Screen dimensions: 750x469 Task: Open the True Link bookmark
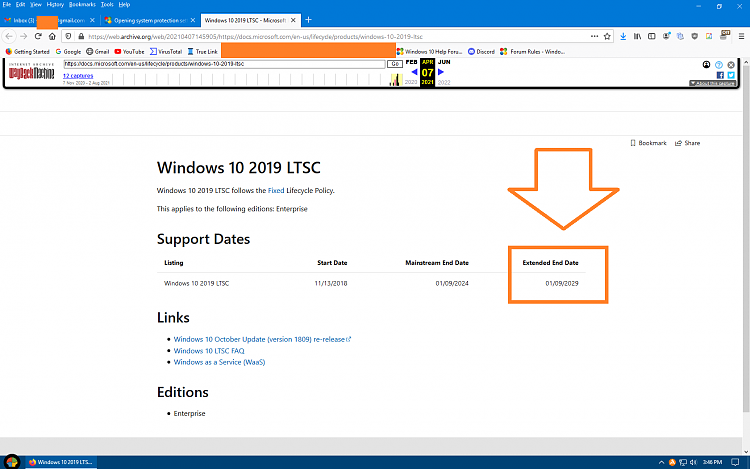pyautogui.click(x=202, y=52)
